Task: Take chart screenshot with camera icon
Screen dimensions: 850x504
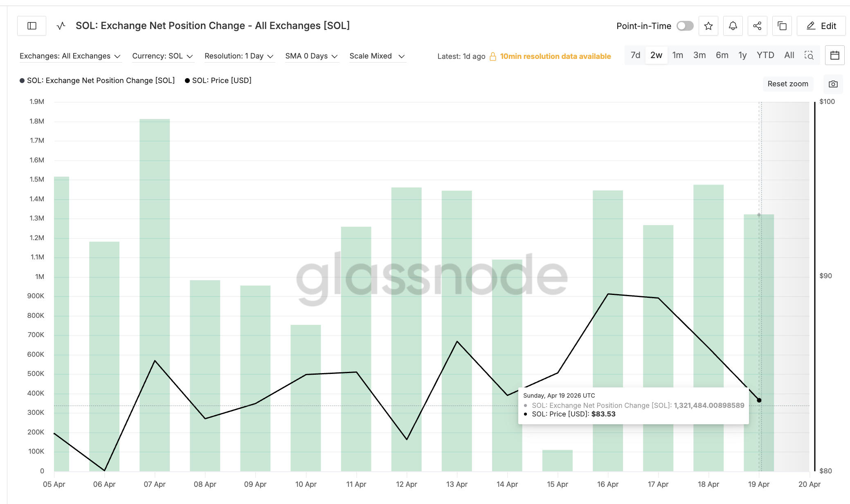Action: pos(833,84)
